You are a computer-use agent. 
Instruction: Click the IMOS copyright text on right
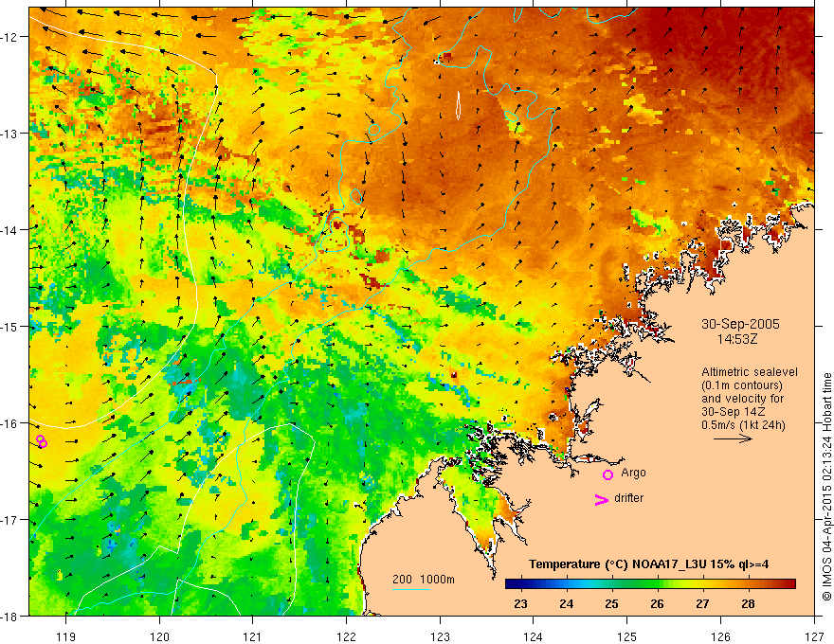point(826,487)
